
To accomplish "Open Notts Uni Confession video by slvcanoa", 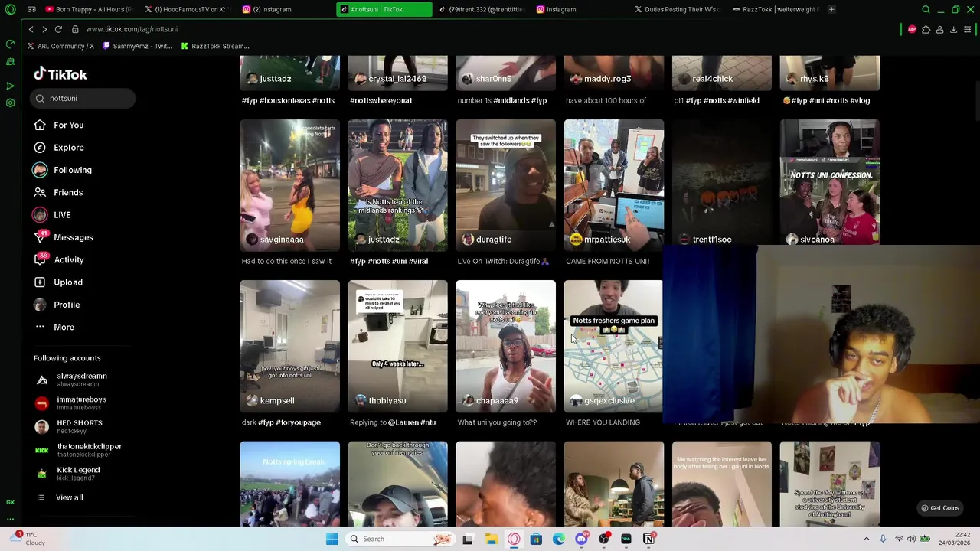I will pos(830,182).
